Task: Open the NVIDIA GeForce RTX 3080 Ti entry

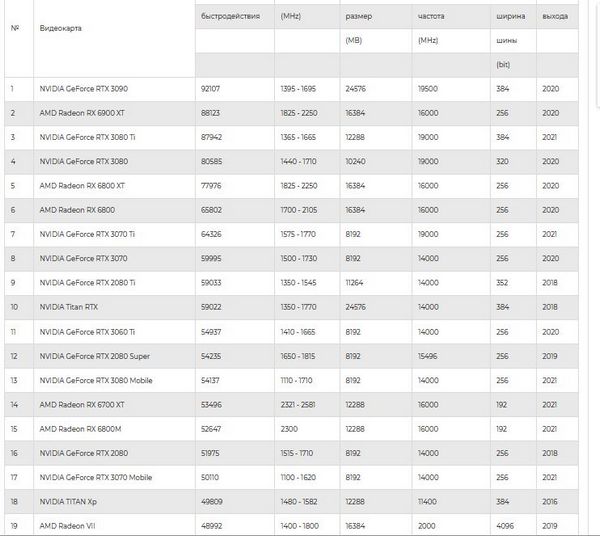Action: [87, 137]
